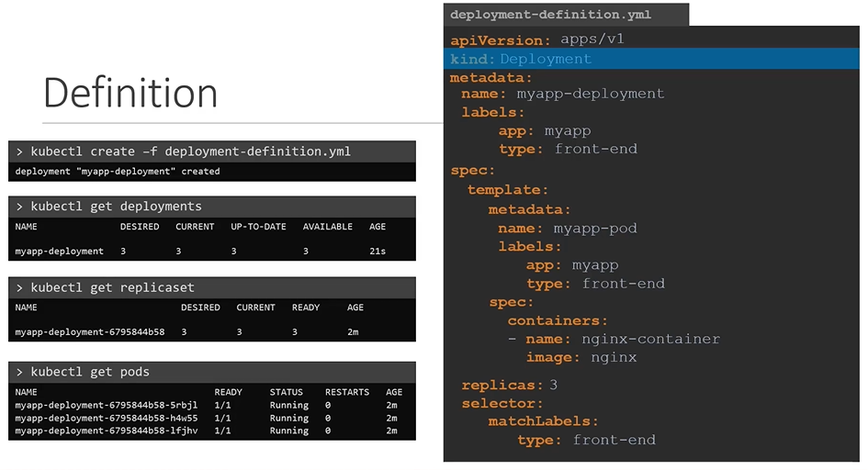
Task: Click the nginx-container name line
Action: (x=613, y=339)
